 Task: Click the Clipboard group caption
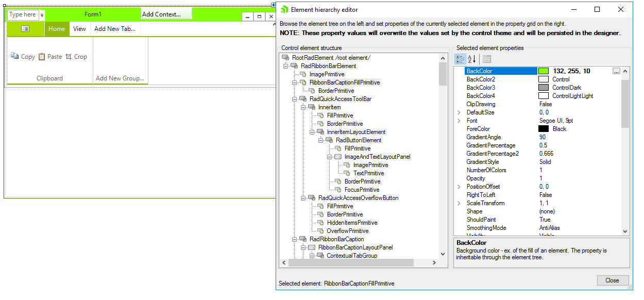(x=49, y=78)
